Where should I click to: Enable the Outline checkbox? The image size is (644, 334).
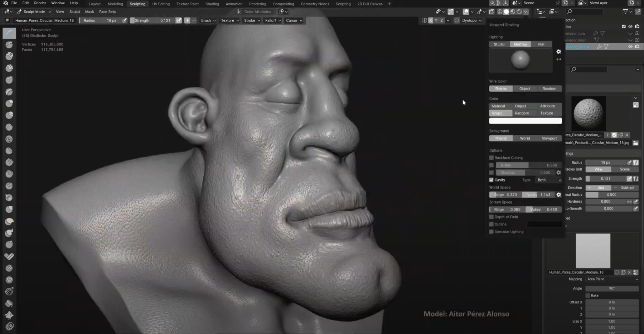point(492,224)
